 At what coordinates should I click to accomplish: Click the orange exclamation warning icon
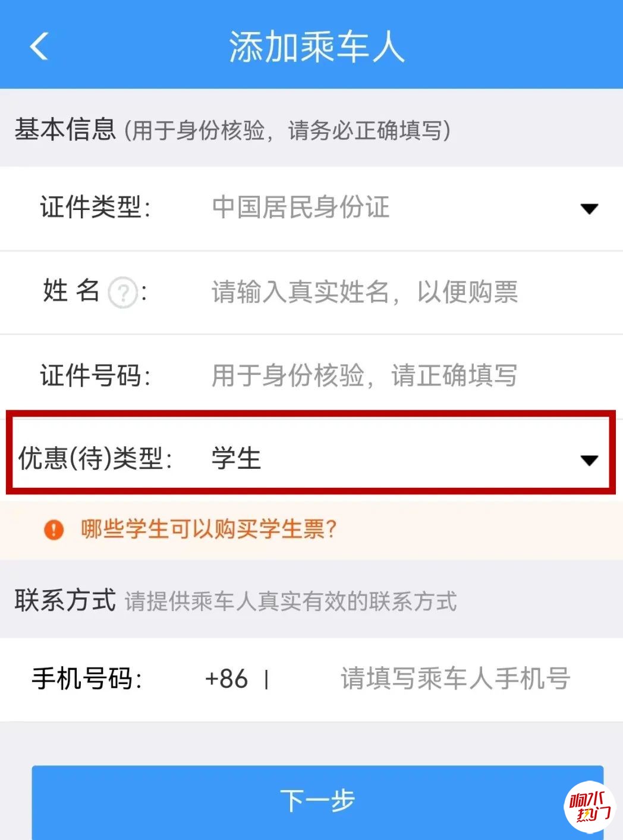point(54,529)
